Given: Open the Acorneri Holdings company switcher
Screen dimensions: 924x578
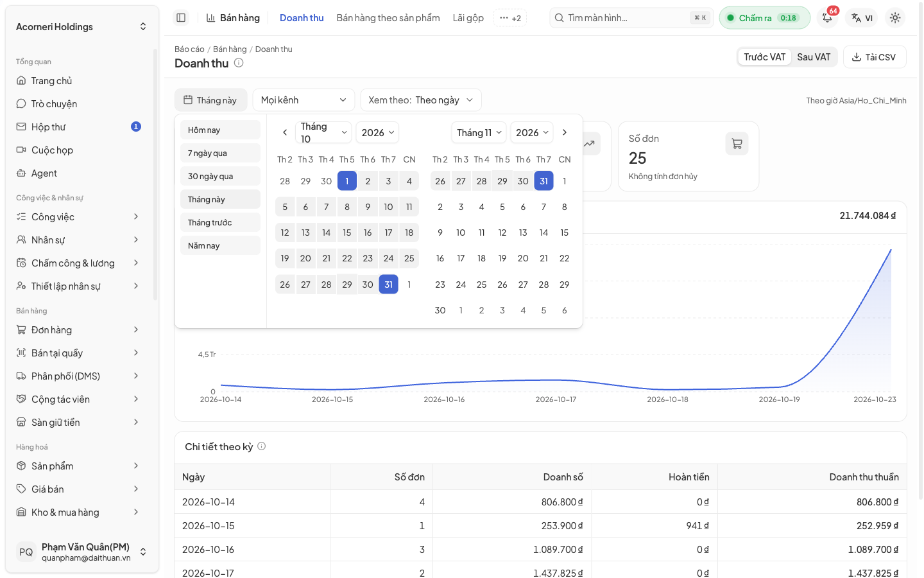Looking at the screenshot, I should (x=81, y=27).
